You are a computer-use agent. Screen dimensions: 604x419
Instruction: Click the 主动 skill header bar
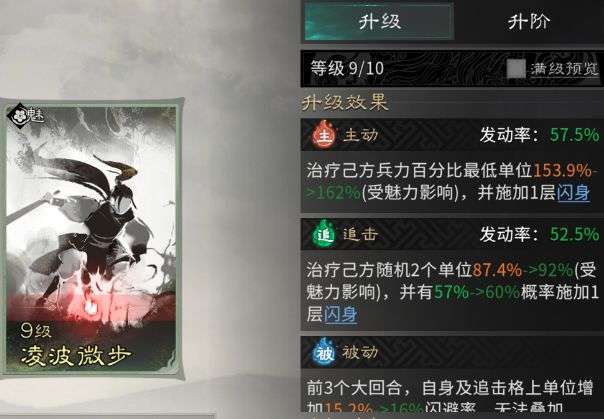[x=452, y=135]
